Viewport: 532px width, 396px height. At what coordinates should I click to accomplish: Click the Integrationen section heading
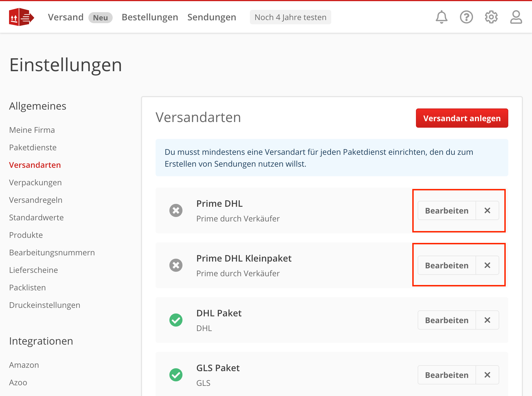tap(41, 341)
